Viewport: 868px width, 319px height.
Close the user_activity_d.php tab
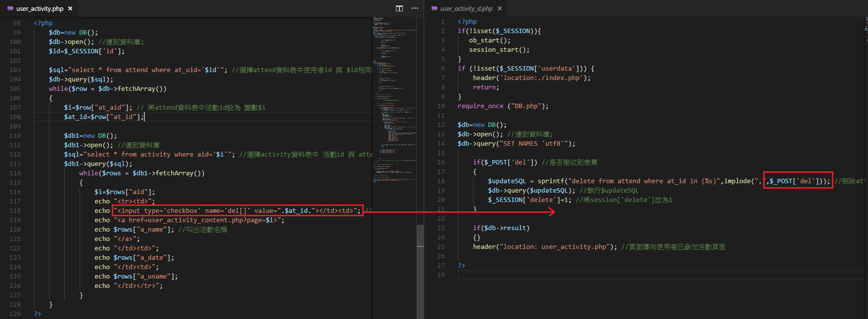pos(500,8)
